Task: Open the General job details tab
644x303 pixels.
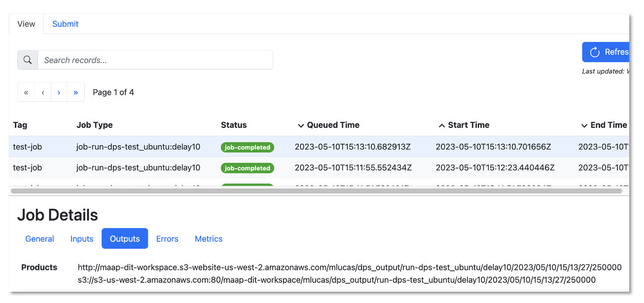Action: [x=39, y=239]
